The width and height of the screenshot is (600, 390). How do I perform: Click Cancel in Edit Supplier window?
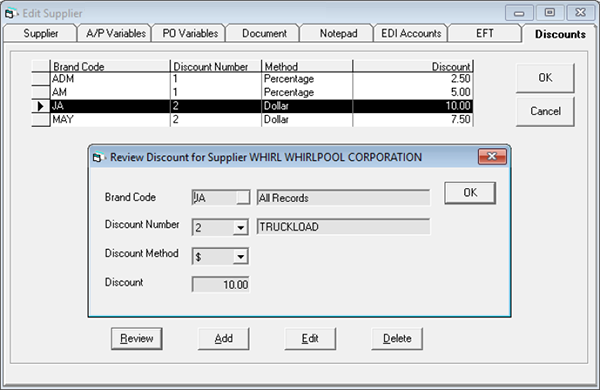click(x=545, y=111)
